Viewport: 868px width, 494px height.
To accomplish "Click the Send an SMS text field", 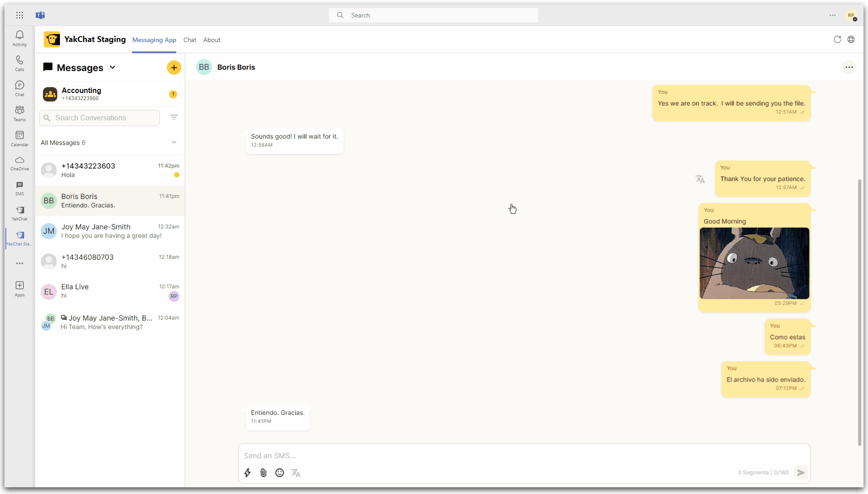I will pyautogui.click(x=524, y=456).
